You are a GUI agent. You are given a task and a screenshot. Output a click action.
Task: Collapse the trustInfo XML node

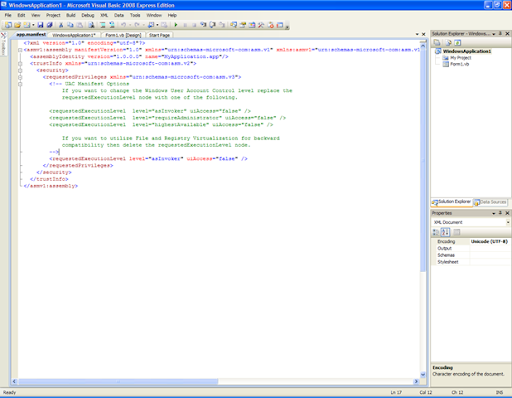point(20,64)
